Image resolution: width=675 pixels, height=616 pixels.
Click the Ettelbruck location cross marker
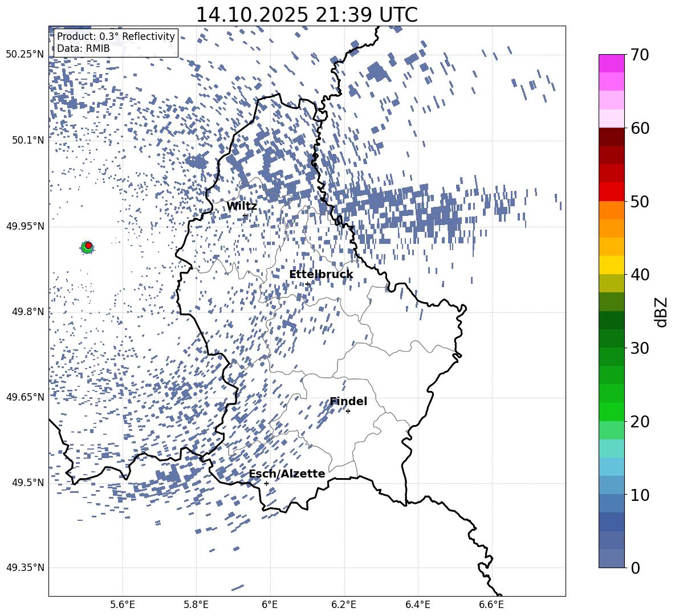pyautogui.click(x=307, y=284)
